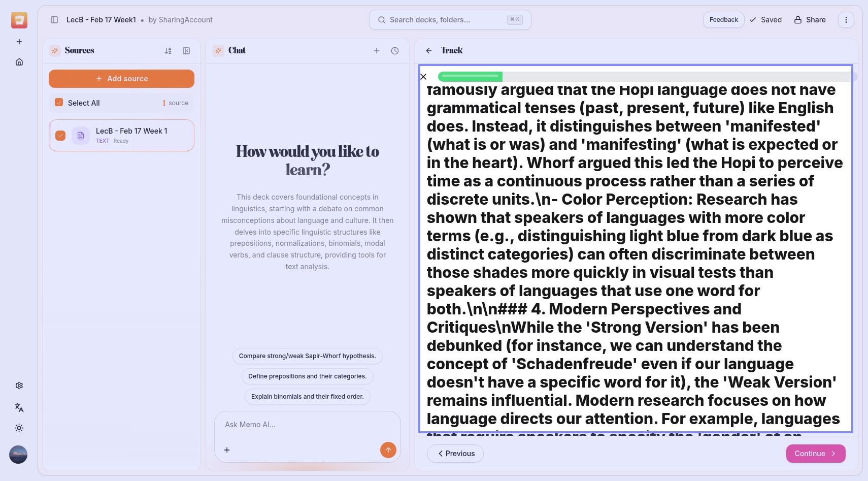868x481 pixels.
Task: Start a new chat with plus icon
Action: click(377, 51)
